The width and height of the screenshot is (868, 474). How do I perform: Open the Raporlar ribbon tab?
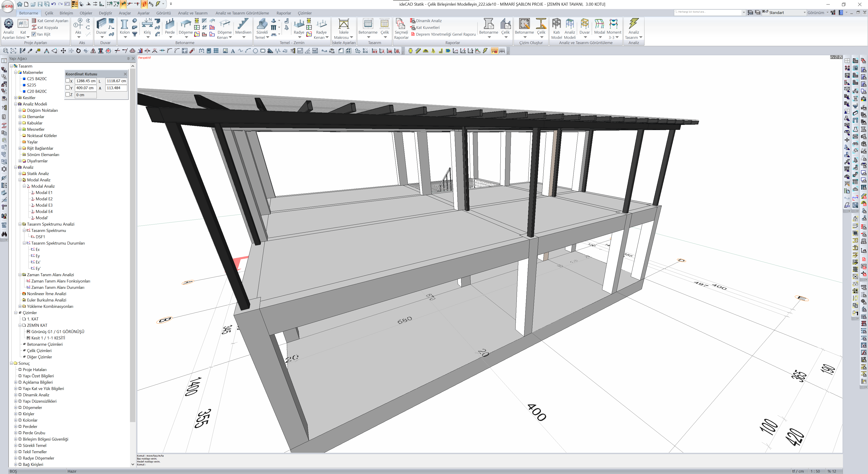[x=283, y=13]
